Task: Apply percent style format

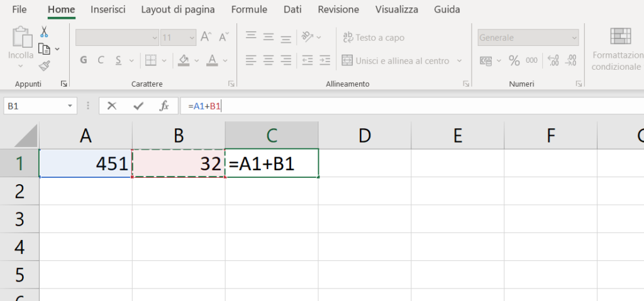Action: [x=514, y=61]
